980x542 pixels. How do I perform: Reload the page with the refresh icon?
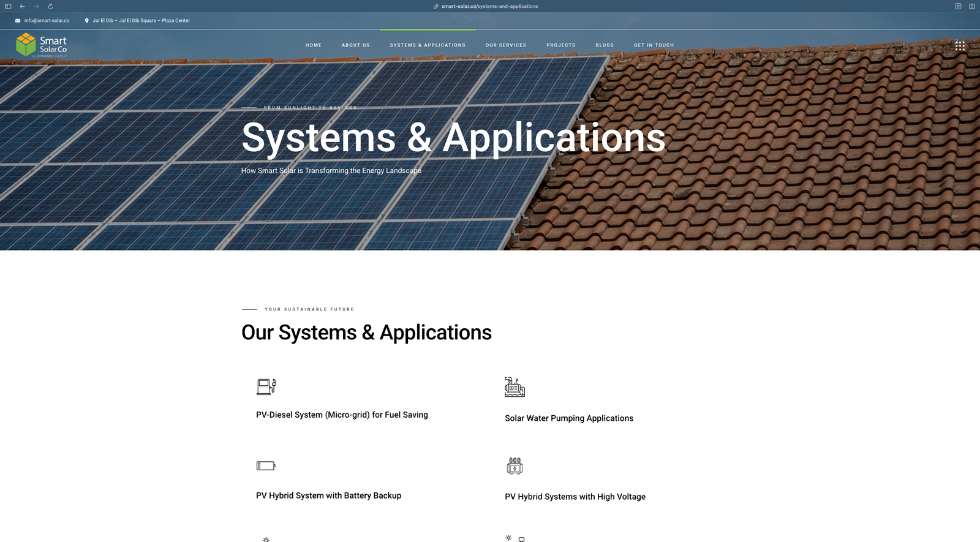50,6
